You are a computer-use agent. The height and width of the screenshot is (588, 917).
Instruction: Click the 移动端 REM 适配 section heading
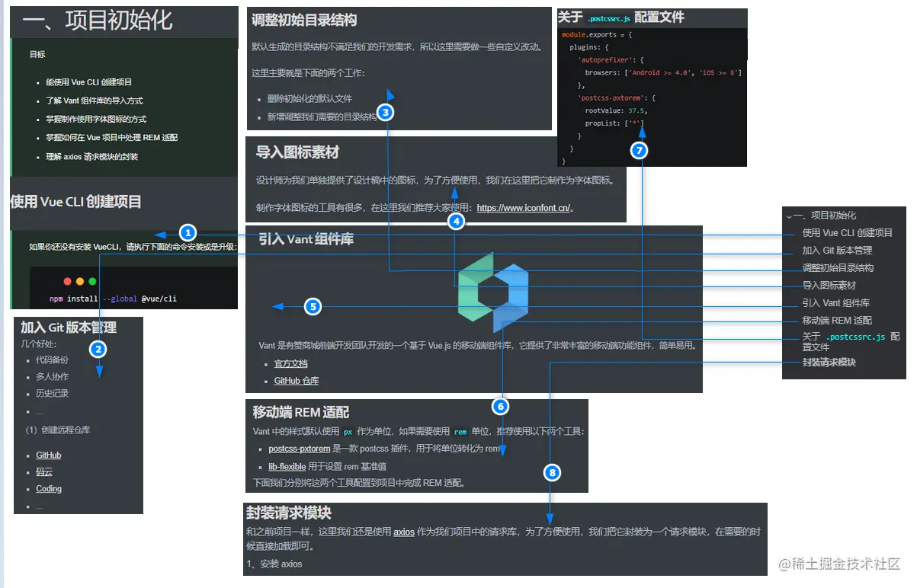(x=301, y=412)
